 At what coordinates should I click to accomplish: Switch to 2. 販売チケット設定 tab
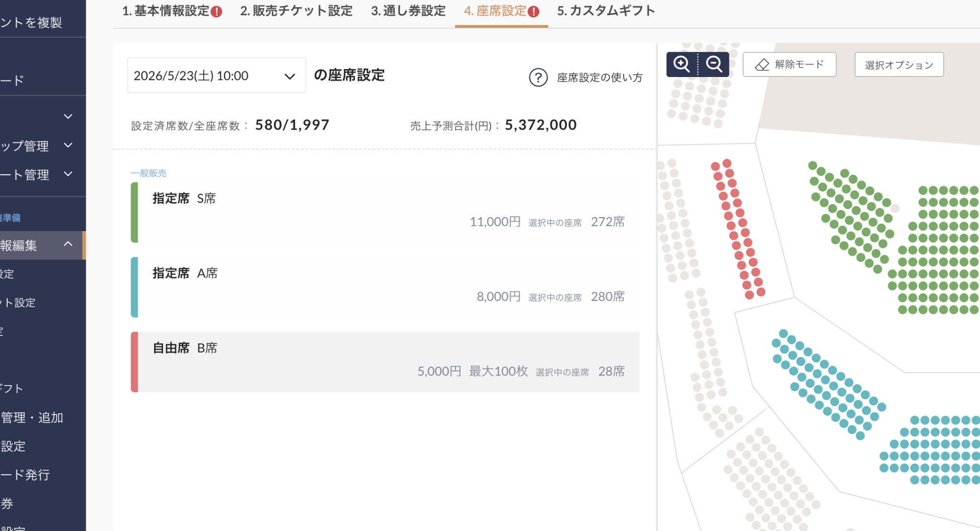coord(296,11)
